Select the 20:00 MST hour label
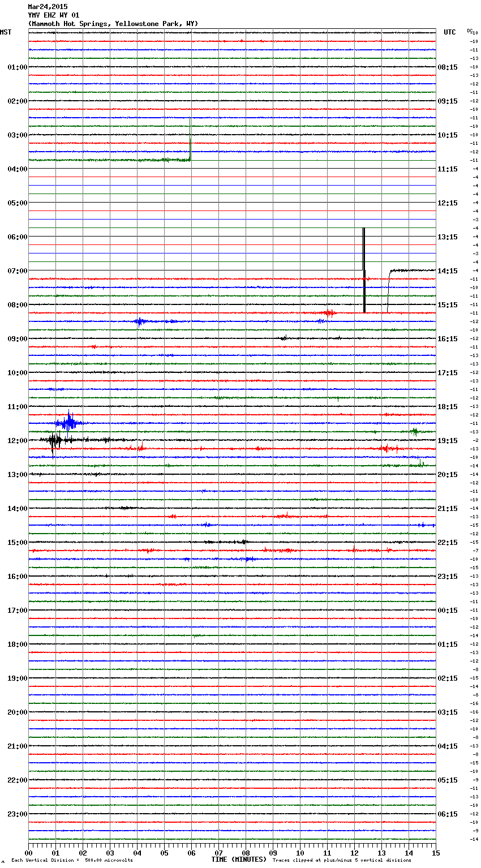This screenshot has width=481, height=868. pos(18,712)
